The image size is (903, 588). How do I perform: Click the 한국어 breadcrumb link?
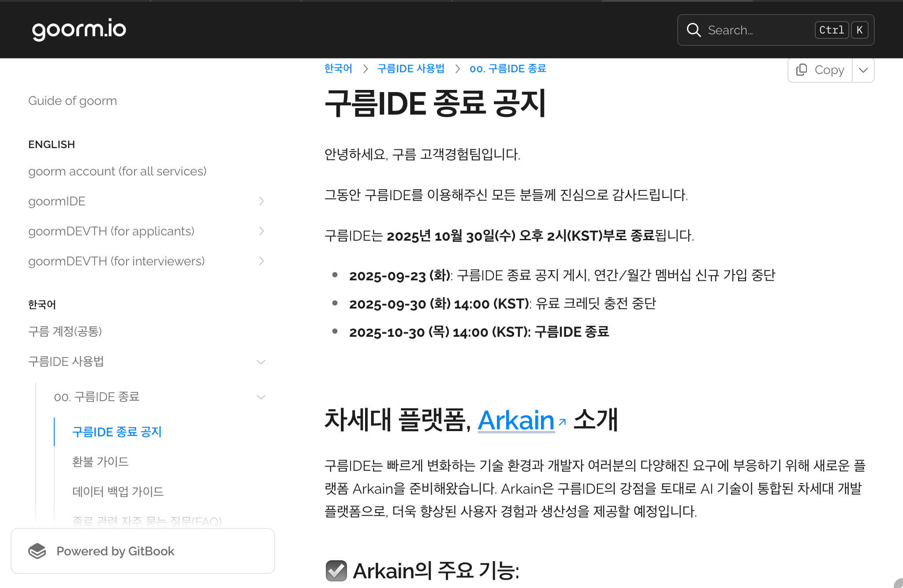[338, 69]
